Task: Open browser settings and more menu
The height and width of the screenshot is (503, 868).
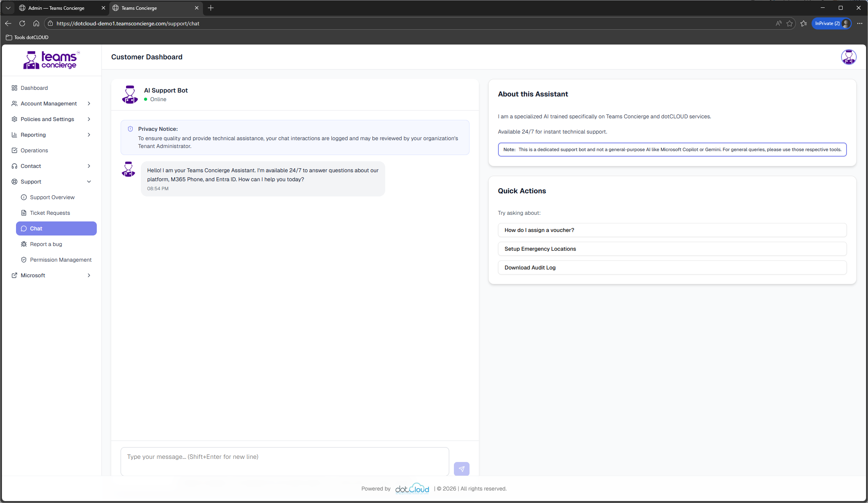Action: 859,23
